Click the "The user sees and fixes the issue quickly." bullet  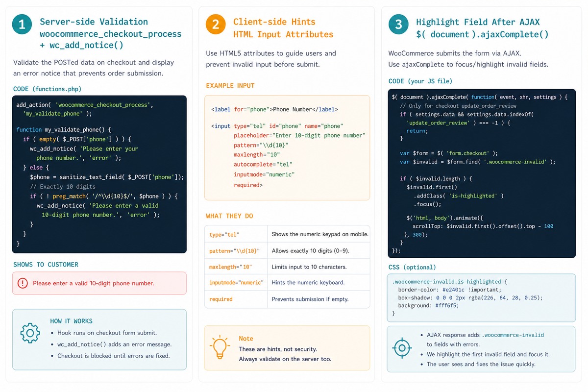click(x=481, y=365)
